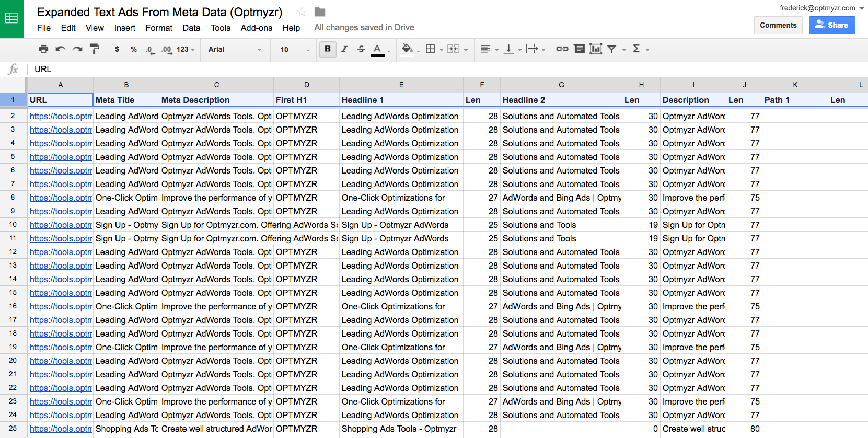Select column G header
Viewport: 868px width, 438px height.
tap(561, 85)
